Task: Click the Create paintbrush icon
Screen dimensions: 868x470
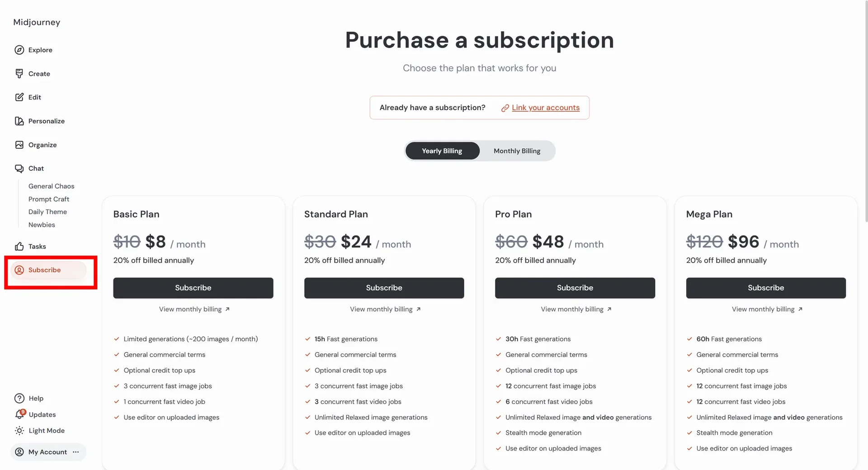Action: click(x=19, y=74)
